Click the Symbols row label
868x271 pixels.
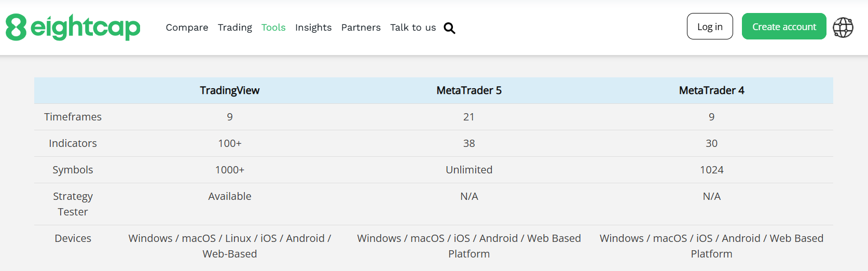point(73,170)
